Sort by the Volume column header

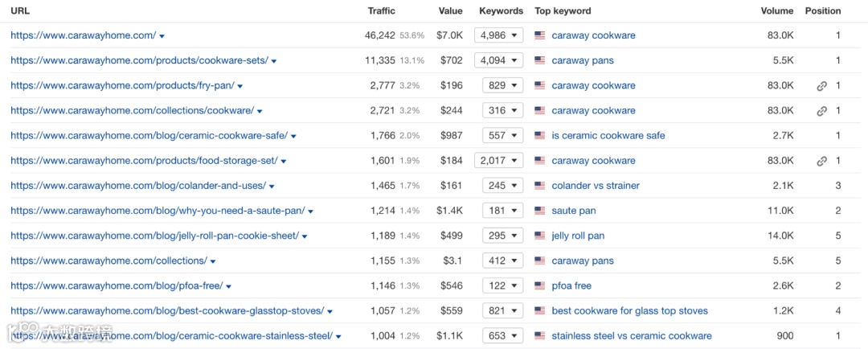[x=777, y=11]
